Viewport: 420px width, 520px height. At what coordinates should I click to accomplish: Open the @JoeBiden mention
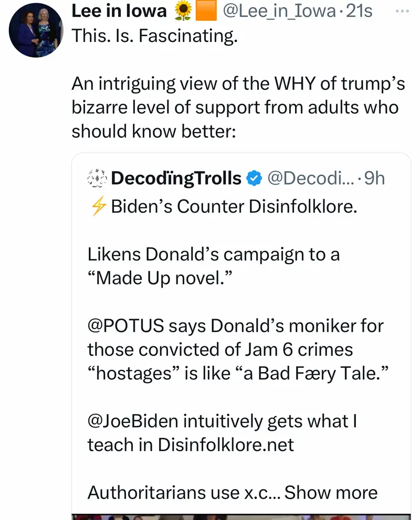[136, 421]
